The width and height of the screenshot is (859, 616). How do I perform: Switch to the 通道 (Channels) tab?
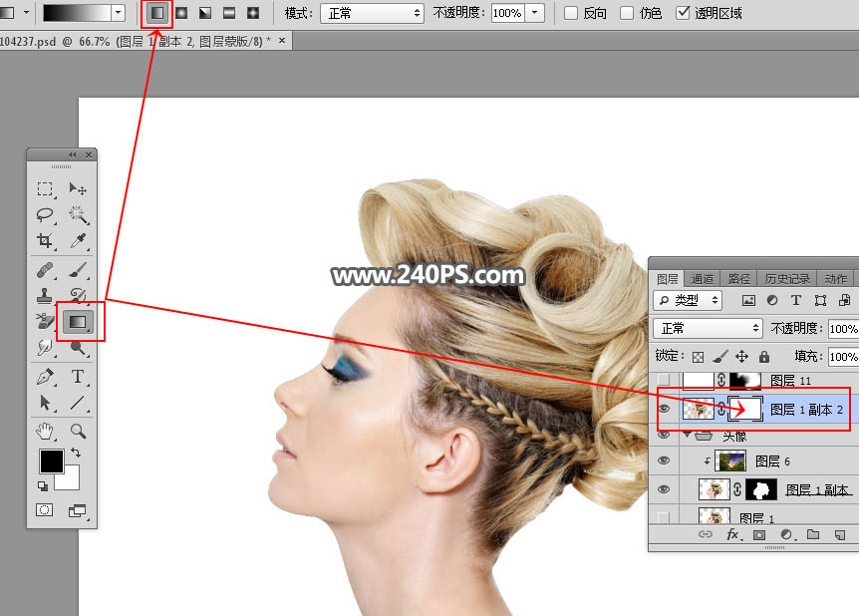[x=703, y=278]
